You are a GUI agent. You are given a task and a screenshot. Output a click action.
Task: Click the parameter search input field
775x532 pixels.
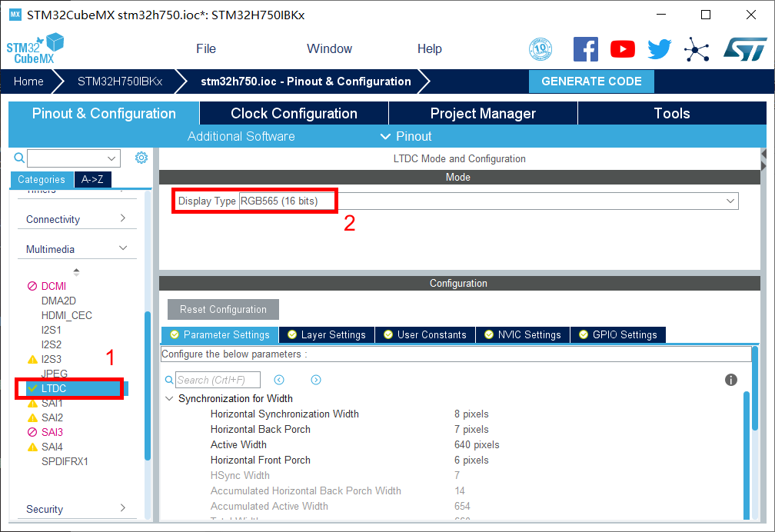218,380
